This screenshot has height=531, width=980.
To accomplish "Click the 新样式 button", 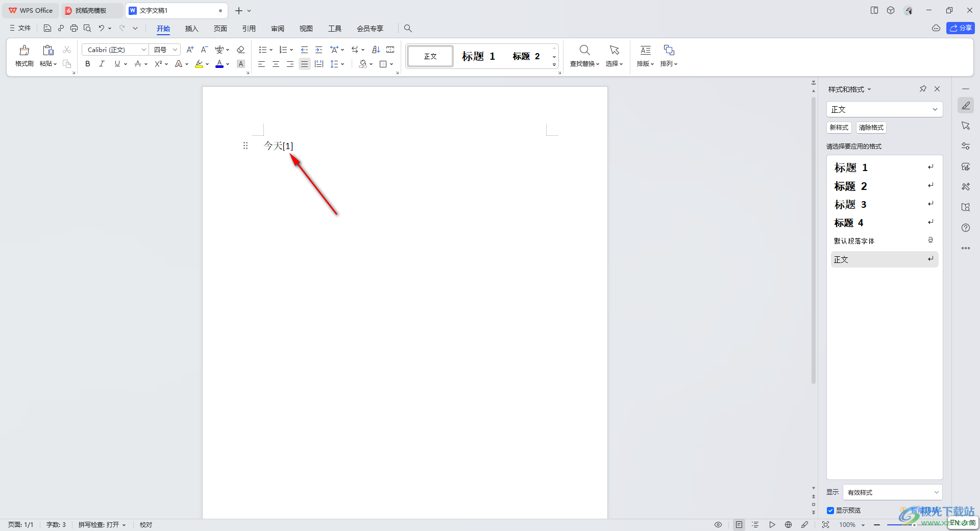I will [839, 128].
